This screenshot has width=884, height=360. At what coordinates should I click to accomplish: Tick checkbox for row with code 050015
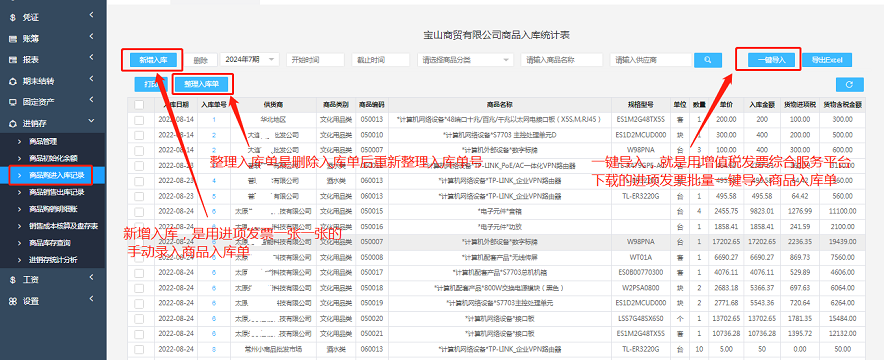point(139,211)
